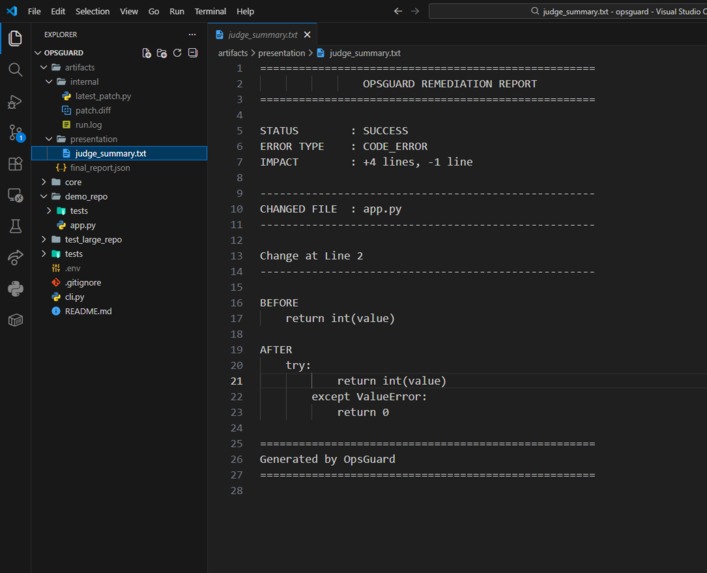Click artifacts in the breadcrumb
The height and width of the screenshot is (573, 707).
pos(233,53)
